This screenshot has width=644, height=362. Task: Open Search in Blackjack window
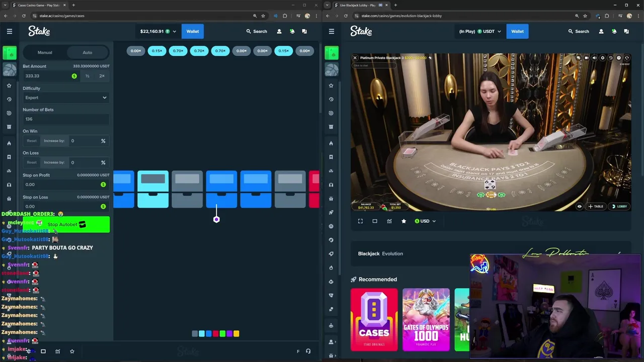click(x=579, y=31)
